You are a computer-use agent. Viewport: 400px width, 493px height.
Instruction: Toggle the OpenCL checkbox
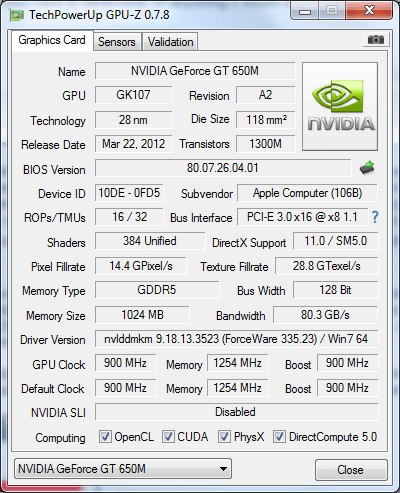point(105,436)
